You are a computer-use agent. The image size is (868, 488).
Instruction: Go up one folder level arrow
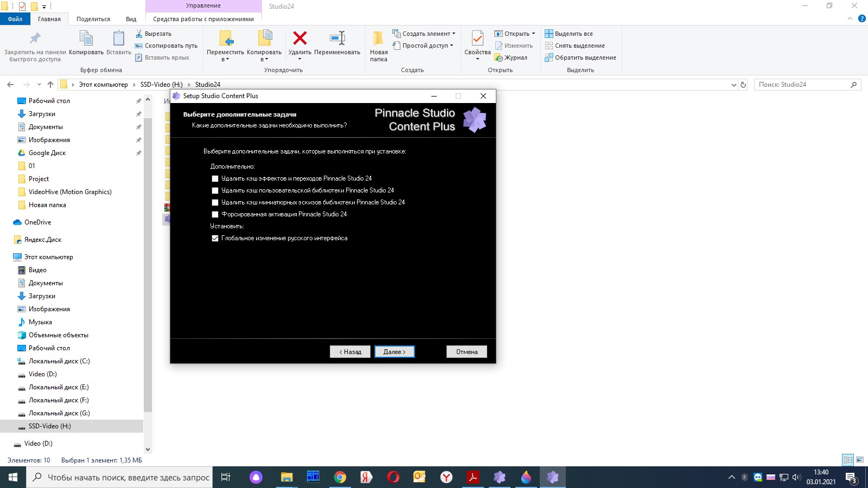[x=50, y=85]
